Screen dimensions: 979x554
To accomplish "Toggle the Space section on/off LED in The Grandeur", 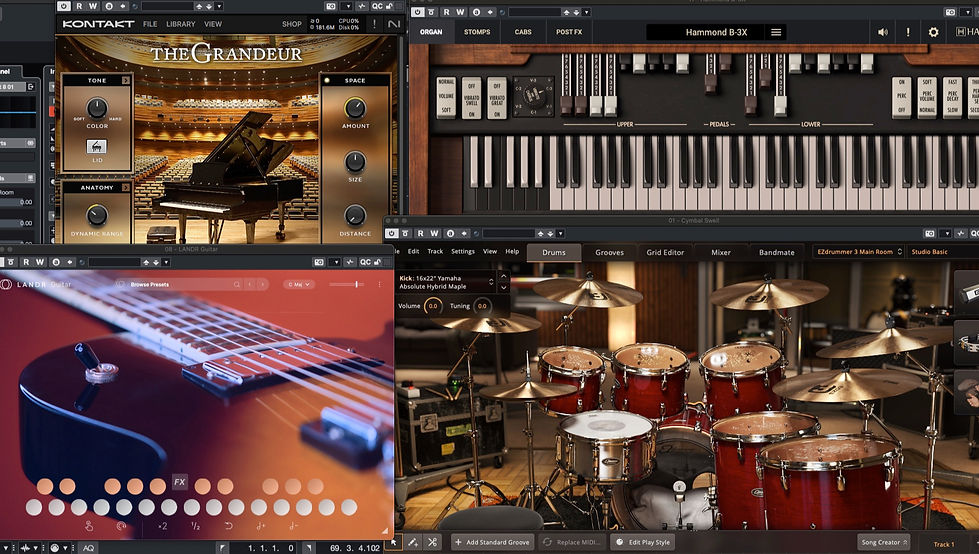I will [x=327, y=81].
